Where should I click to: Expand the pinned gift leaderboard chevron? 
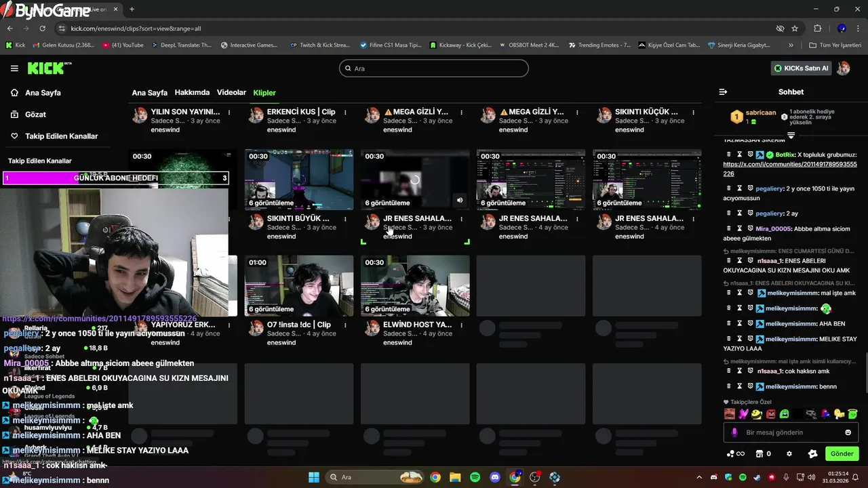pyautogui.click(x=791, y=136)
